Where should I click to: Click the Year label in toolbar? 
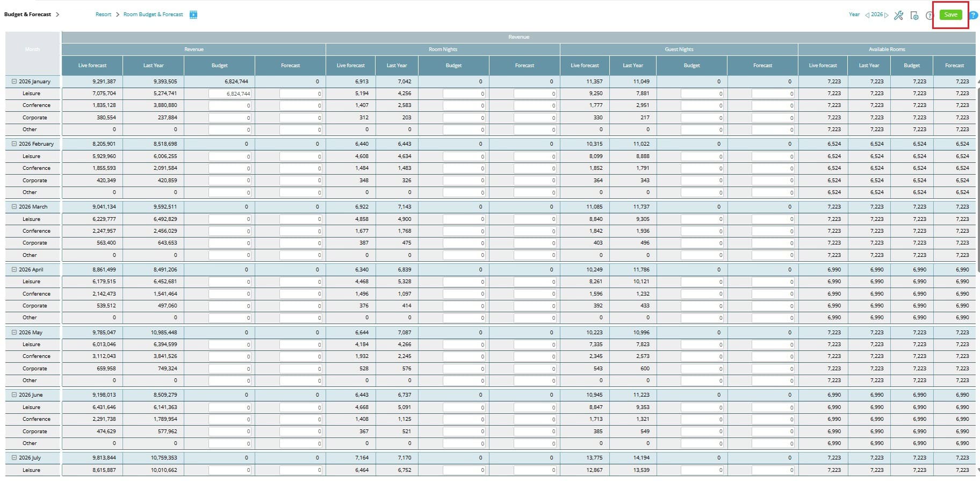[854, 15]
